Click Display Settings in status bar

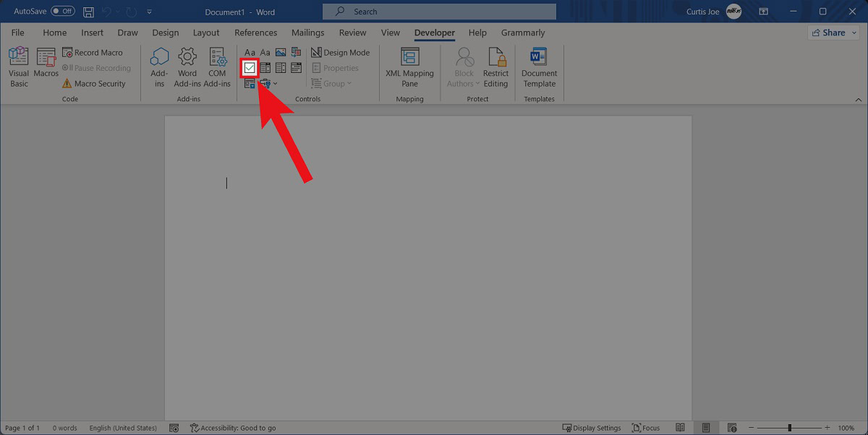click(x=592, y=428)
